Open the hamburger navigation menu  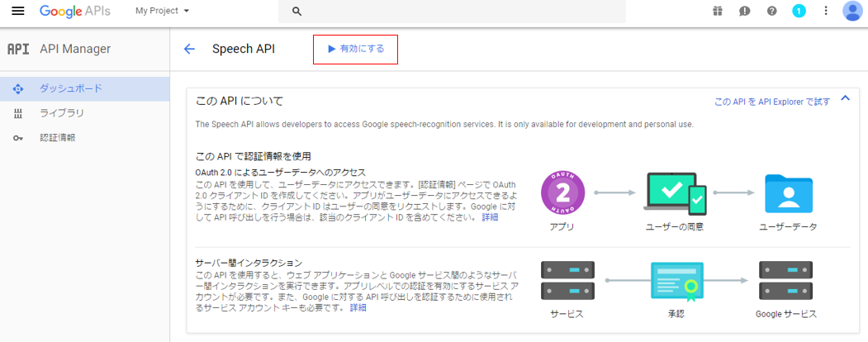[18, 11]
